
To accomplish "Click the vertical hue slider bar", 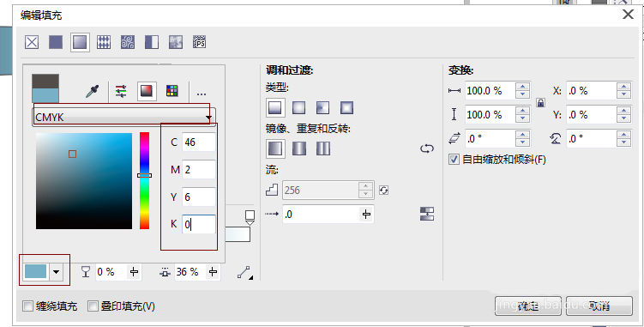I will click(144, 180).
